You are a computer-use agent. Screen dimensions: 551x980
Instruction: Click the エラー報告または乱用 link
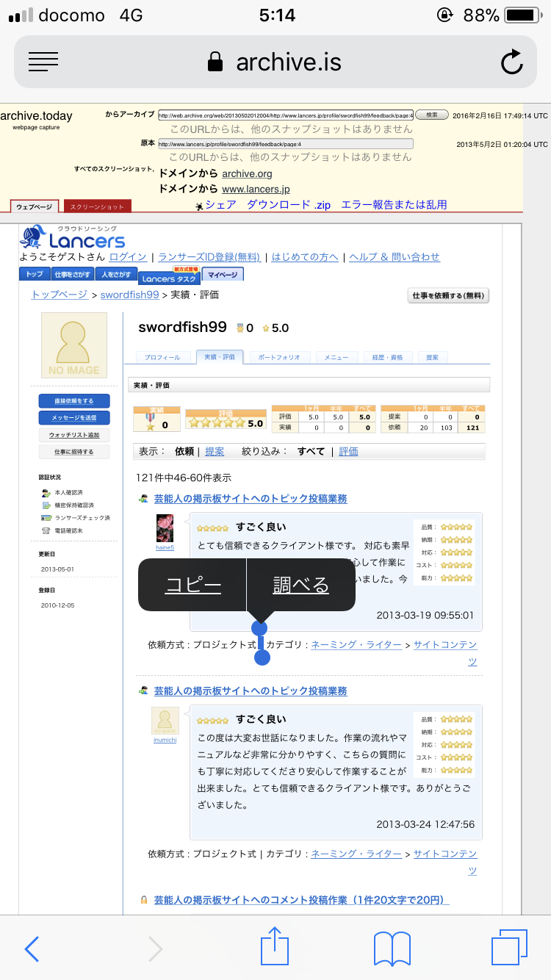click(394, 204)
